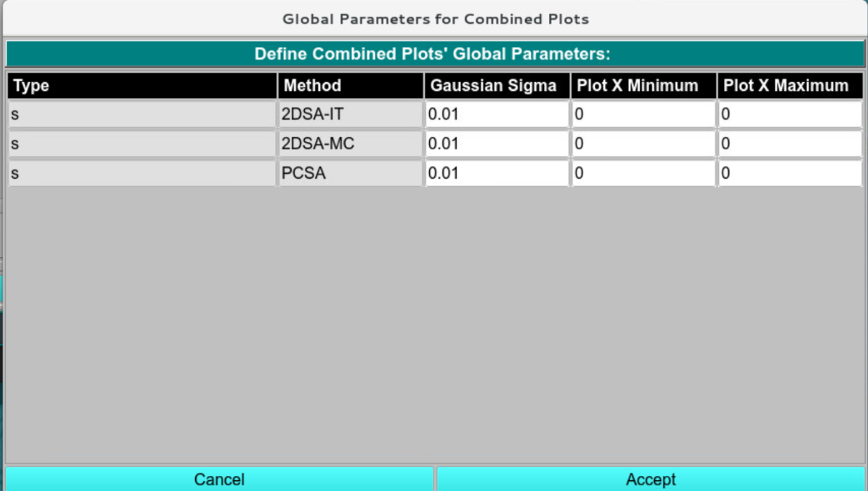Click the Type column header
868x491 pixels.
(142, 86)
